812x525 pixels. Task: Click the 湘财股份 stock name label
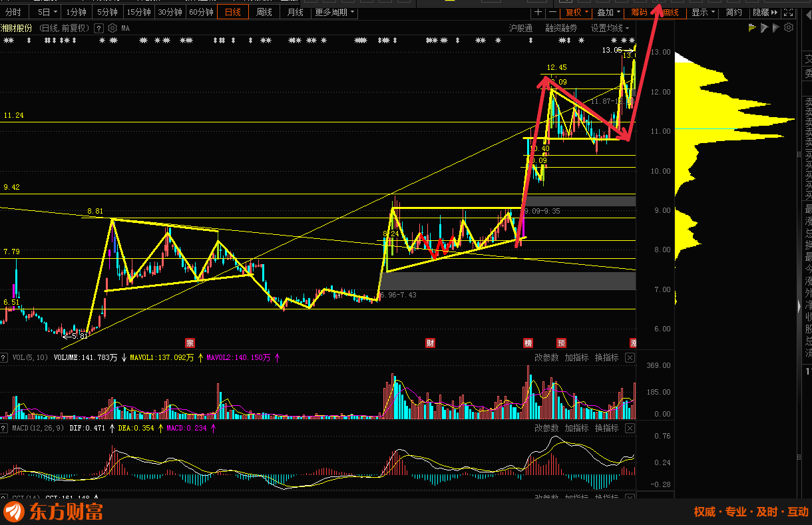16,28
